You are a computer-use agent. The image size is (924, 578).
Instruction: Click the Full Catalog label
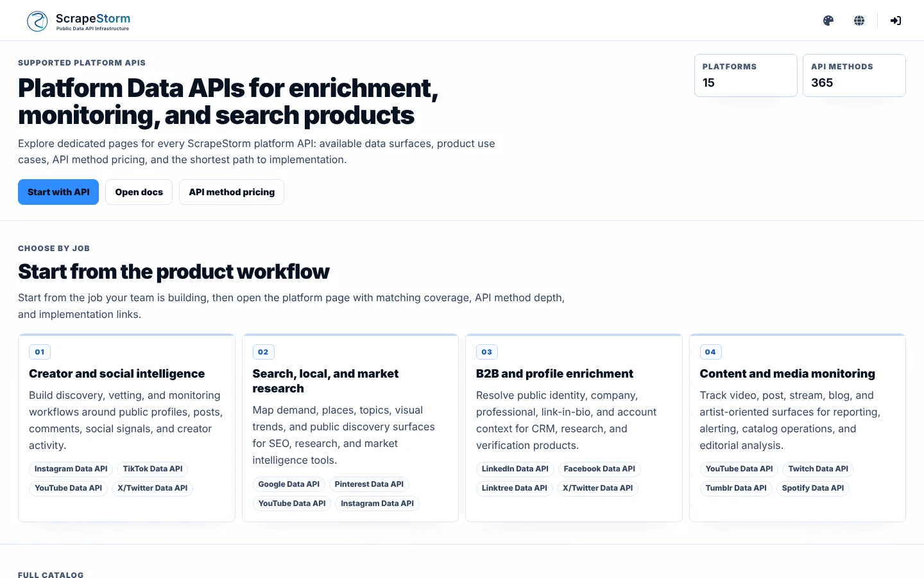[x=51, y=575]
